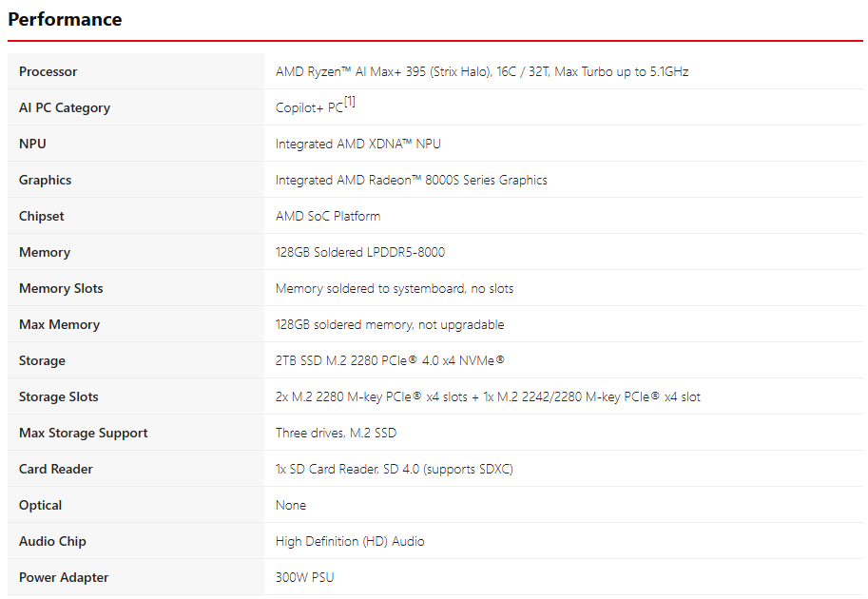Click the Integrated AMD XDNA NPU value
Viewport: 868px width, 599px height.
358,144
